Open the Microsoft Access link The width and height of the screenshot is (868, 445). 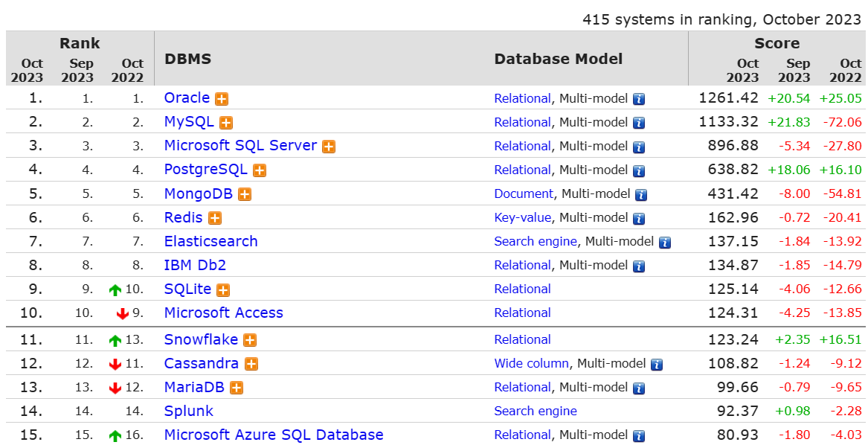coord(223,313)
